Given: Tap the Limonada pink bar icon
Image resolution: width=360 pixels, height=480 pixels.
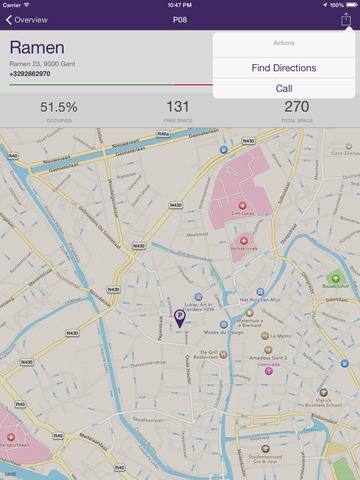Looking at the screenshot, I should [x=269, y=371].
